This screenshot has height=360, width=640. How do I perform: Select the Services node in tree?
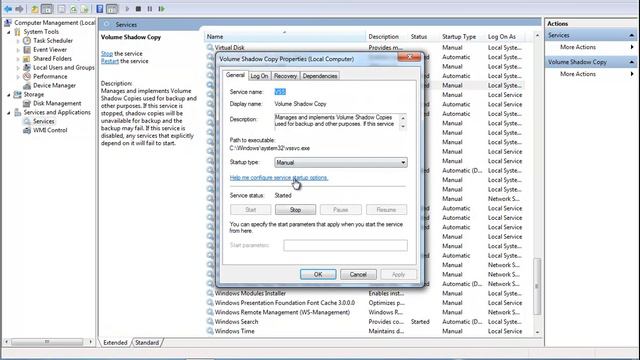pyautogui.click(x=44, y=121)
